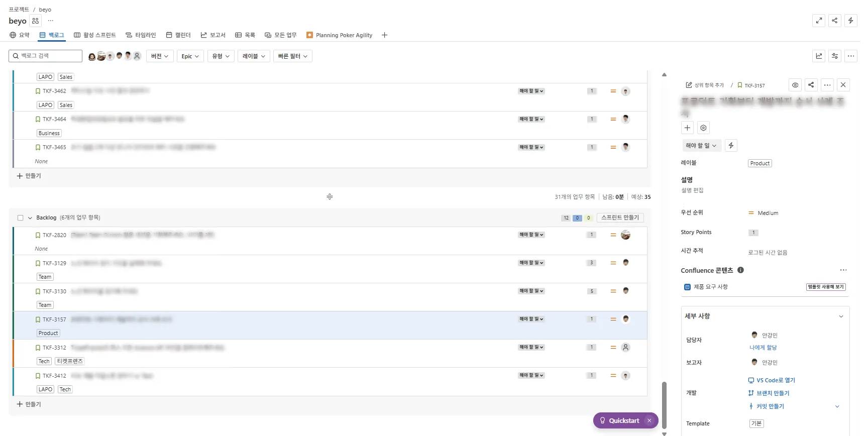Open the Epic filter dropdown
Image resolution: width=868 pixels, height=436 pixels.
coord(190,56)
